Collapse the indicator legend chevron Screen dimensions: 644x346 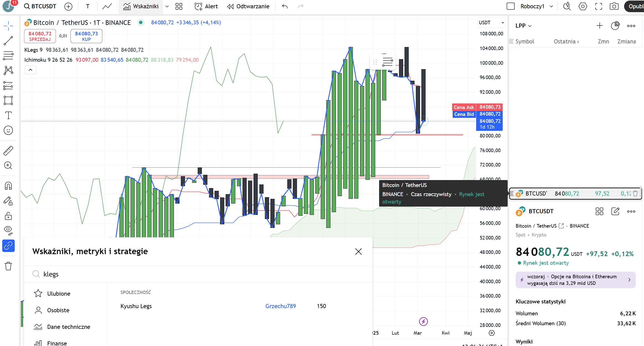(30, 70)
